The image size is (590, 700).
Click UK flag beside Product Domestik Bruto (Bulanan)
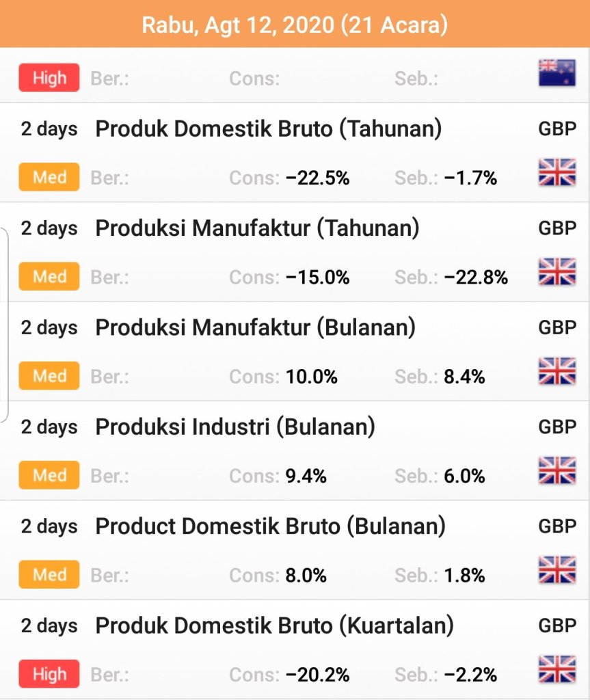click(x=557, y=570)
